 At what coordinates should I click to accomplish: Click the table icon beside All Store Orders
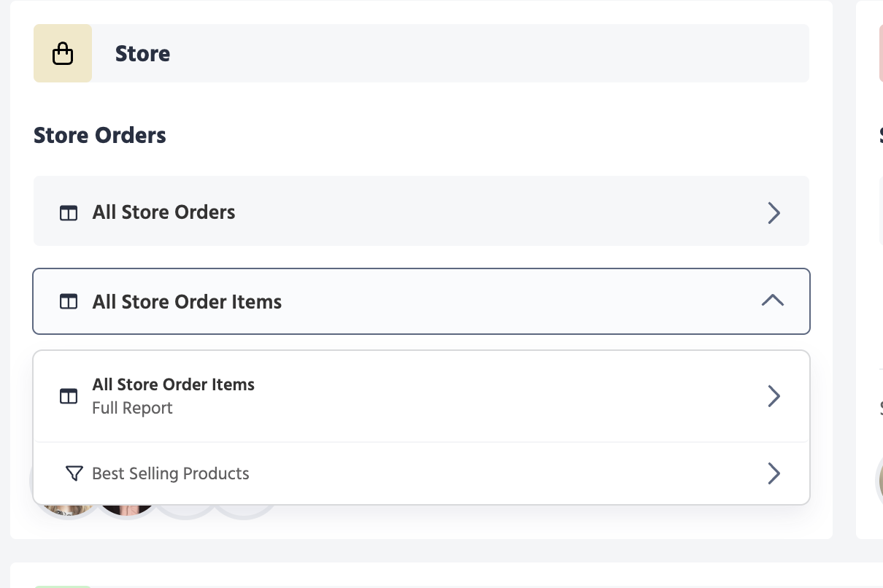69,213
